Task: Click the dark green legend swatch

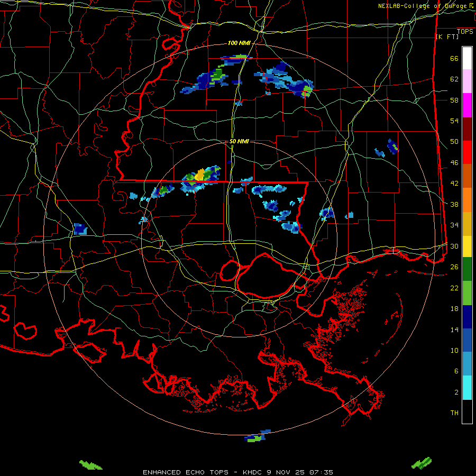Action: click(x=467, y=269)
